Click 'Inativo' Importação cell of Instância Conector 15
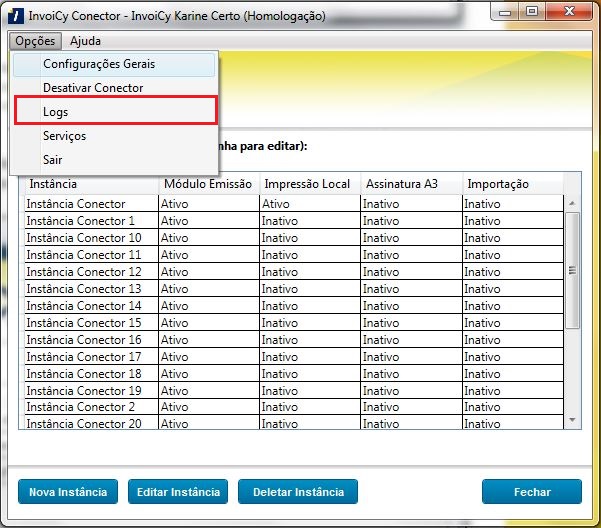601x528 pixels. pyautogui.click(x=513, y=323)
